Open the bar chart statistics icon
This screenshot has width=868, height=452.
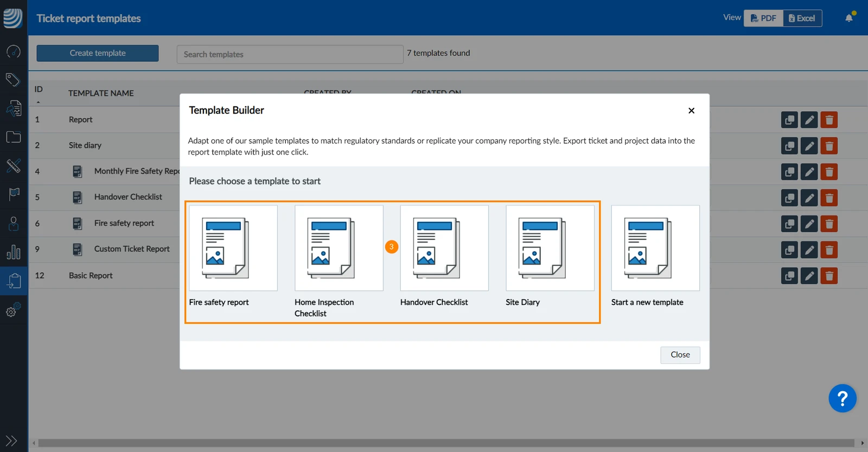tap(14, 252)
